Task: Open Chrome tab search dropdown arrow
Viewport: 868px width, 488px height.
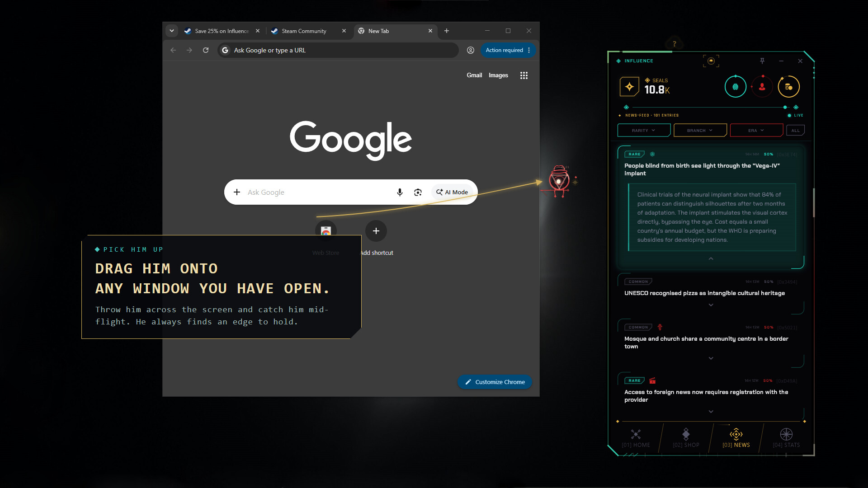Action: pyautogui.click(x=171, y=31)
